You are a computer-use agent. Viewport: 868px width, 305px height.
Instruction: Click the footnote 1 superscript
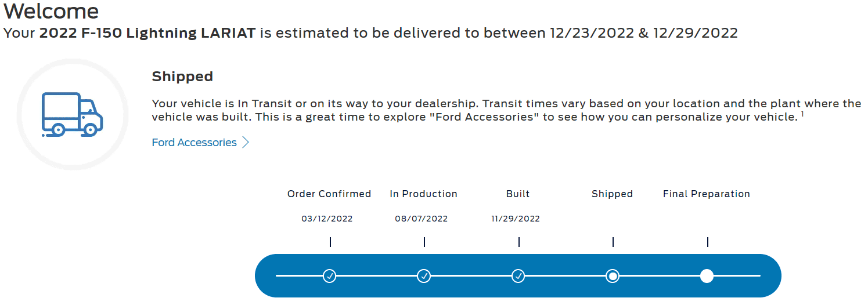(x=803, y=114)
